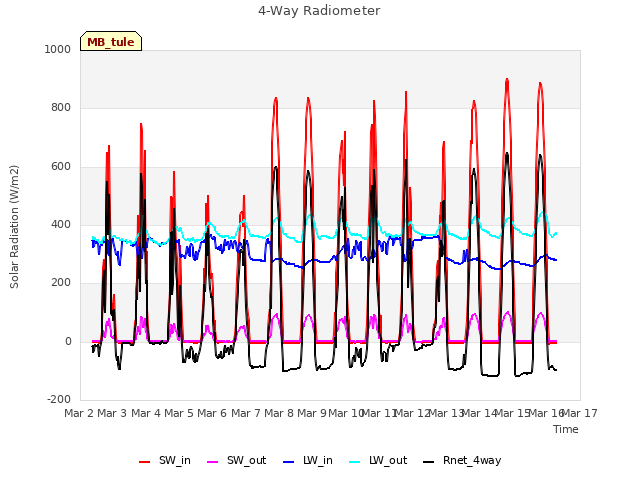Click the Mar 8 x-axis label

pyautogui.click(x=279, y=413)
